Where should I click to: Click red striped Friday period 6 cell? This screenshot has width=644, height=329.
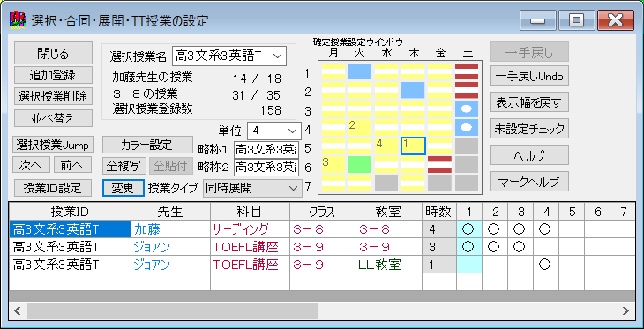[x=440, y=164]
